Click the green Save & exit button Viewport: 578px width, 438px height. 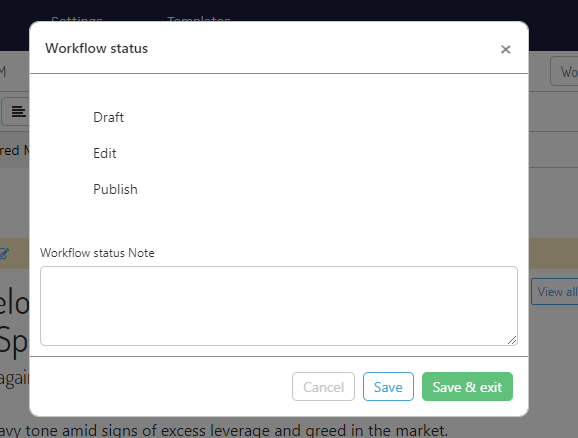coord(467,387)
